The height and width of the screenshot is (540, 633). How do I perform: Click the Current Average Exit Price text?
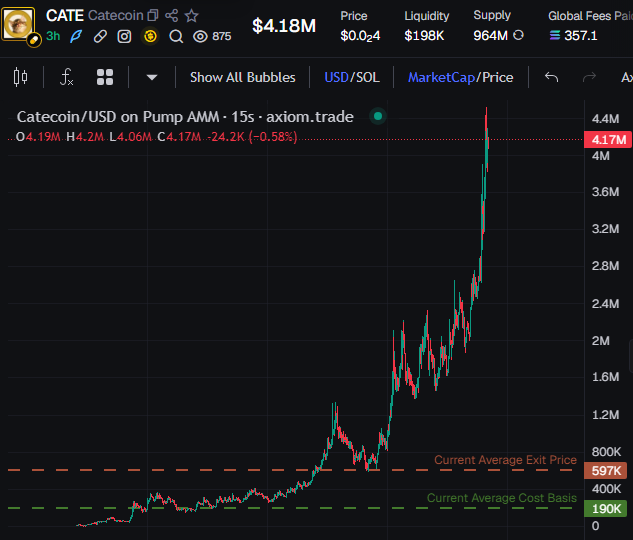[x=505, y=460]
